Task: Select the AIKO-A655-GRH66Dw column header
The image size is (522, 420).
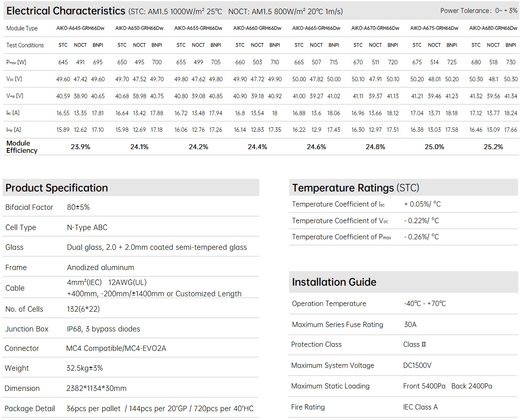Action: pos(199,28)
